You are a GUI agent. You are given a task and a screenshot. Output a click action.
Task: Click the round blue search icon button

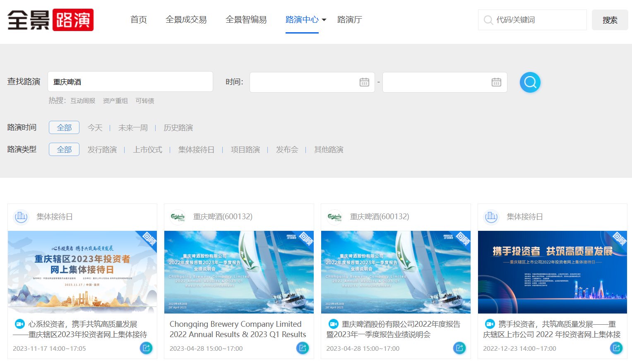coord(530,82)
